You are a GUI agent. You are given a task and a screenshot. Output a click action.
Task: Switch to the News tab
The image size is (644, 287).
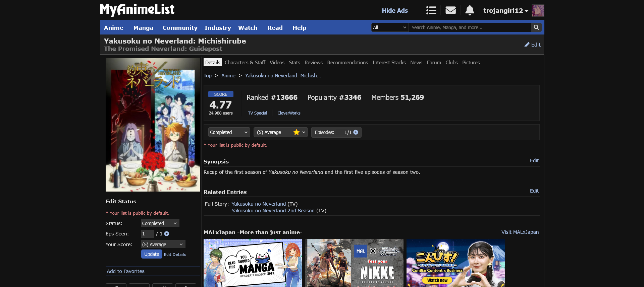click(x=416, y=62)
